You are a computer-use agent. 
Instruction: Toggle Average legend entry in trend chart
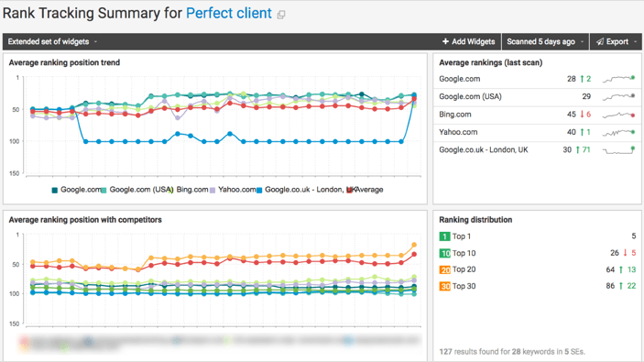coord(366,190)
